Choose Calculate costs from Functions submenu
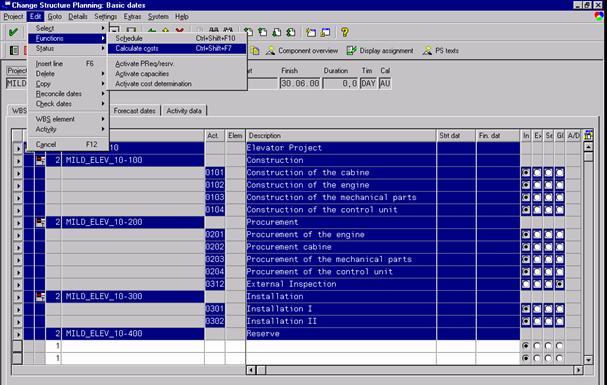The width and height of the screenshot is (607, 385). tap(177, 48)
